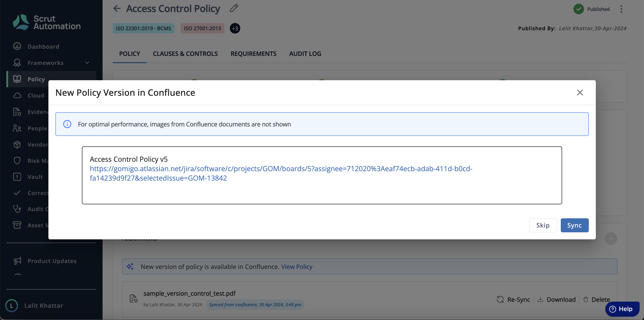Screen dimensions: 644x320
Task: Switch to the POLICY tab
Action: [x=129, y=53]
